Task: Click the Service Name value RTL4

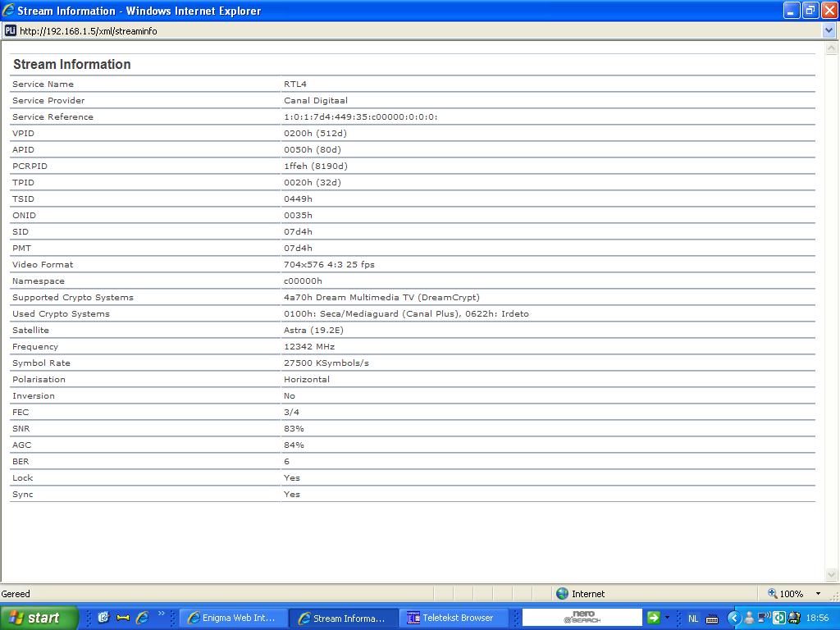Action: click(x=295, y=84)
